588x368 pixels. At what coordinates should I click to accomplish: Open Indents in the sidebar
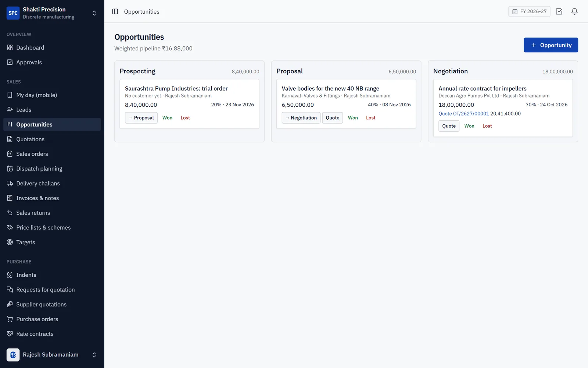[x=52, y=275]
